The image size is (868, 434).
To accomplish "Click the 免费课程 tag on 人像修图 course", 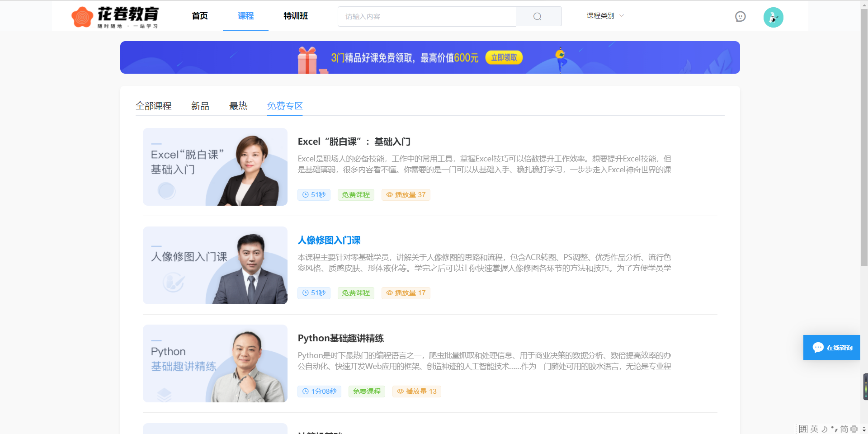I will (x=356, y=293).
